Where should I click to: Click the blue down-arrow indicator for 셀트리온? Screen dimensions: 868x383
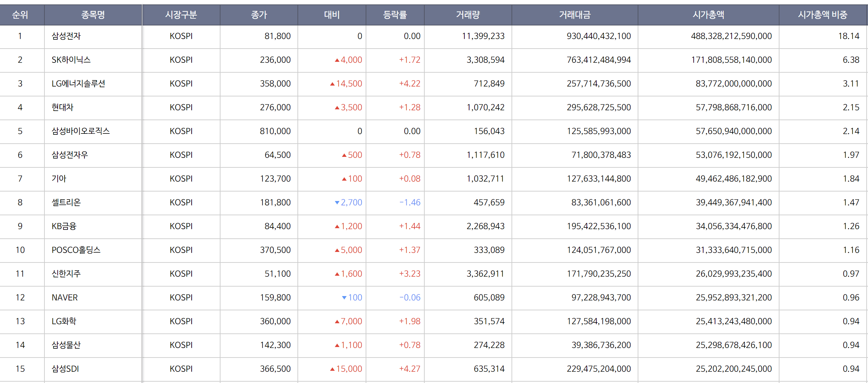[x=338, y=202]
